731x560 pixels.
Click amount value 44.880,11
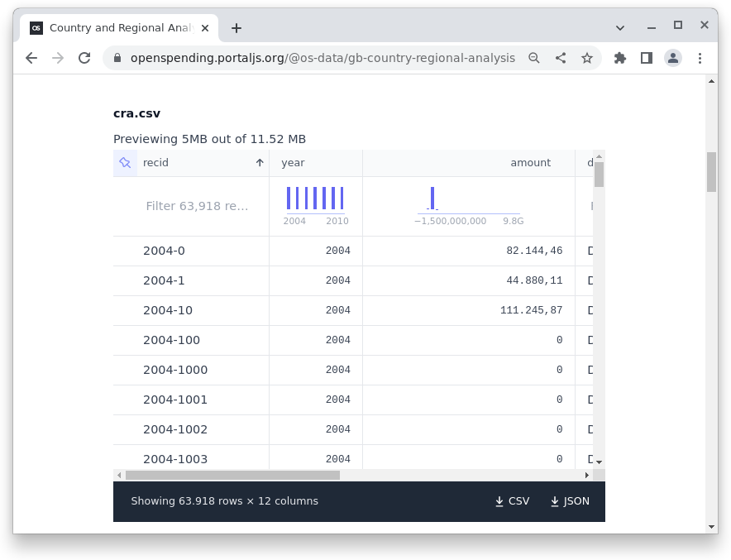point(534,280)
